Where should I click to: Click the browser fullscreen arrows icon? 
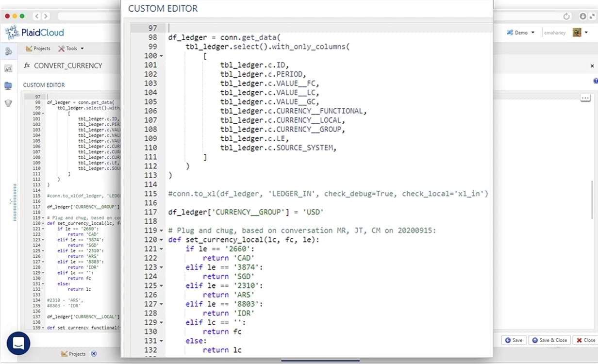(x=593, y=16)
